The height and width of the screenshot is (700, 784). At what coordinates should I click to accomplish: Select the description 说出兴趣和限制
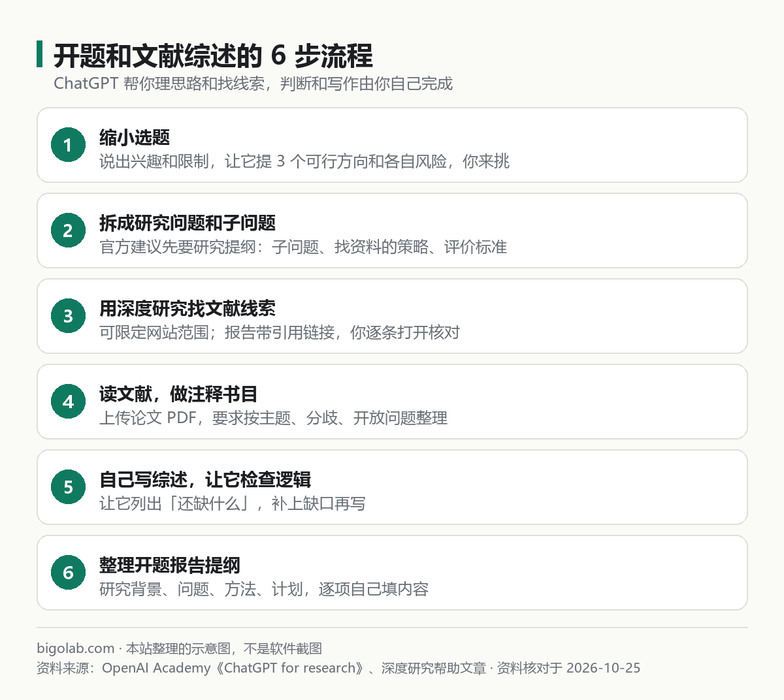coord(304,161)
